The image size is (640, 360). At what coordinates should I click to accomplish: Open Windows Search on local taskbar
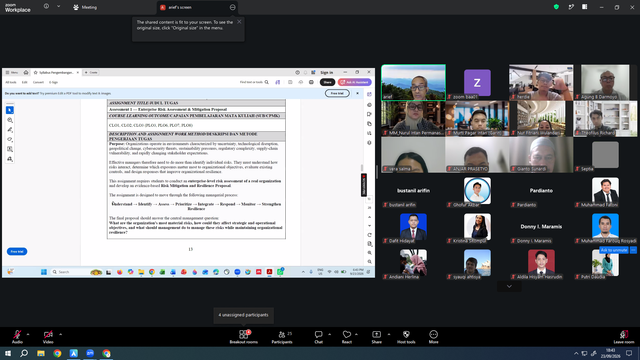click(24, 353)
